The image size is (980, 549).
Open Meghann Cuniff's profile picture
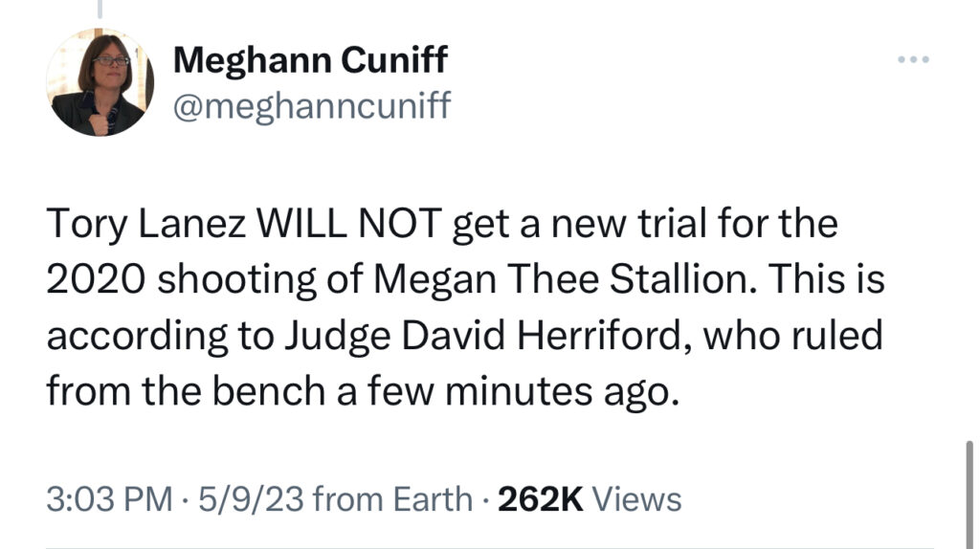coord(100,82)
